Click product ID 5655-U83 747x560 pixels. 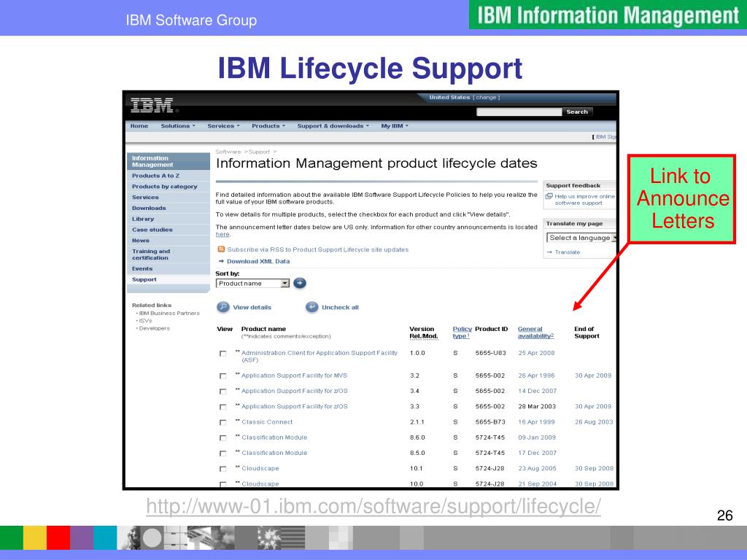point(491,354)
